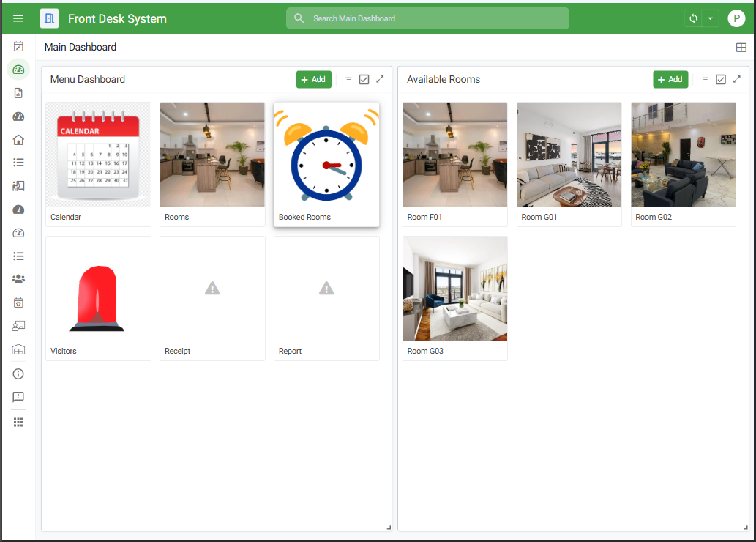Open the people group icon in sidebar

[18, 279]
